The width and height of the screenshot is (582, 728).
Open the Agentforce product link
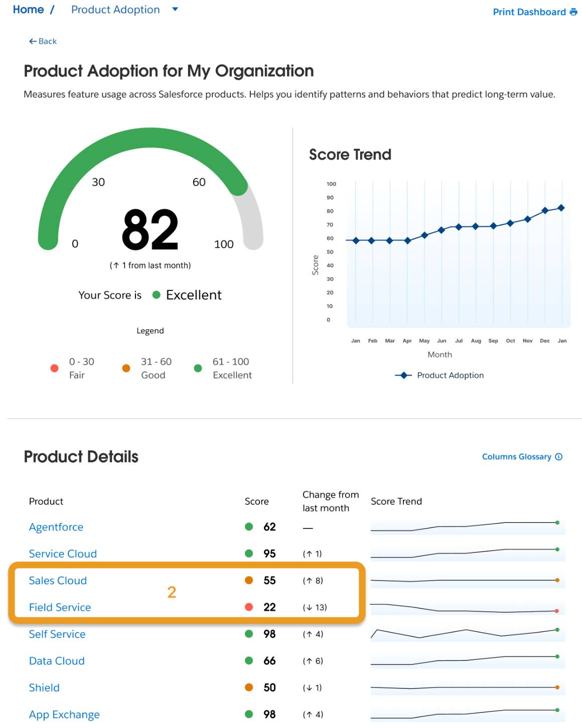(56, 527)
